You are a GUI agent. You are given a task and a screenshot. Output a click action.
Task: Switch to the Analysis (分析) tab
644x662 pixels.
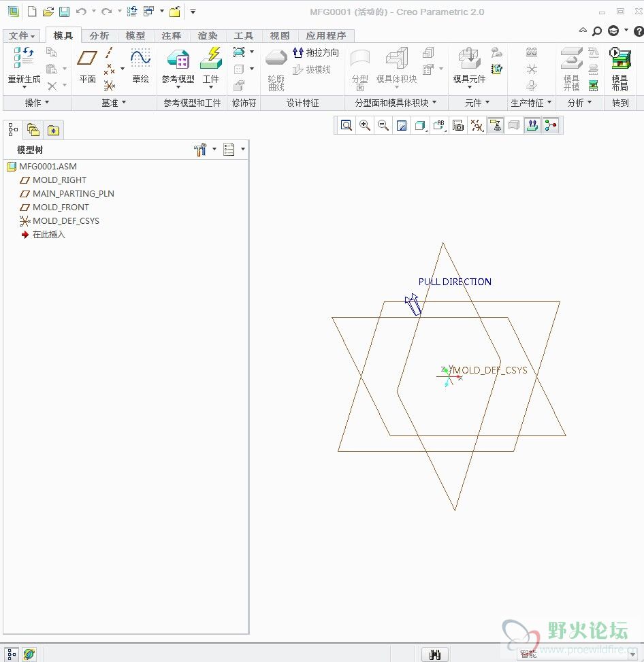pyautogui.click(x=99, y=35)
